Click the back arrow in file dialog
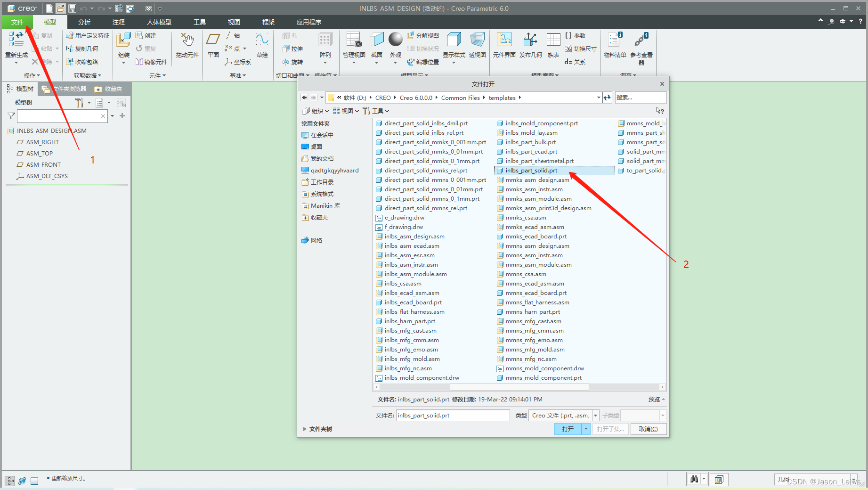868x490 pixels. click(x=304, y=98)
